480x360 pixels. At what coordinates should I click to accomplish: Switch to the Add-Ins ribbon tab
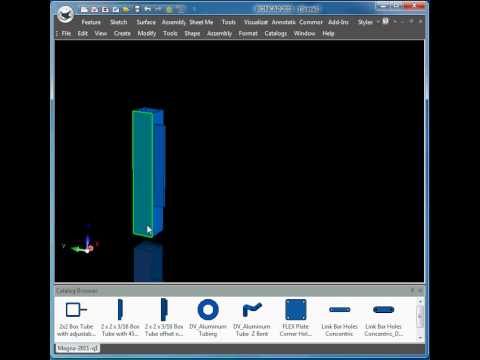(338, 22)
